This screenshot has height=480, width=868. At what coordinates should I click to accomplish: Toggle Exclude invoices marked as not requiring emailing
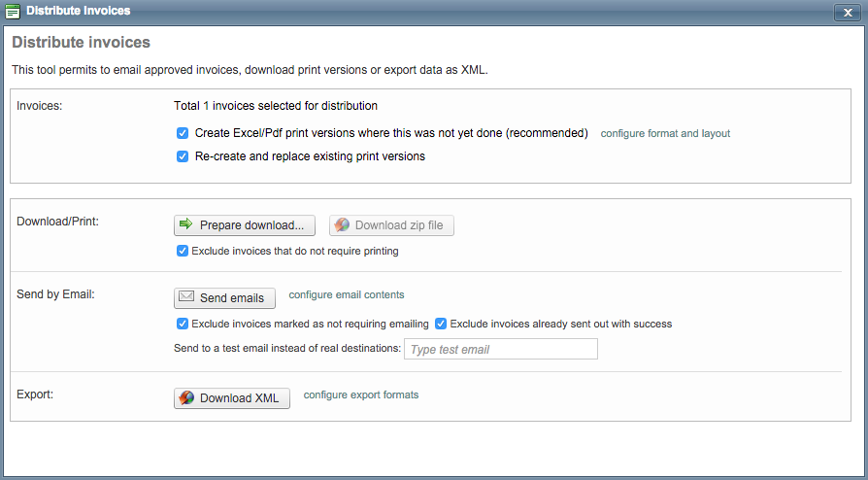click(183, 324)
